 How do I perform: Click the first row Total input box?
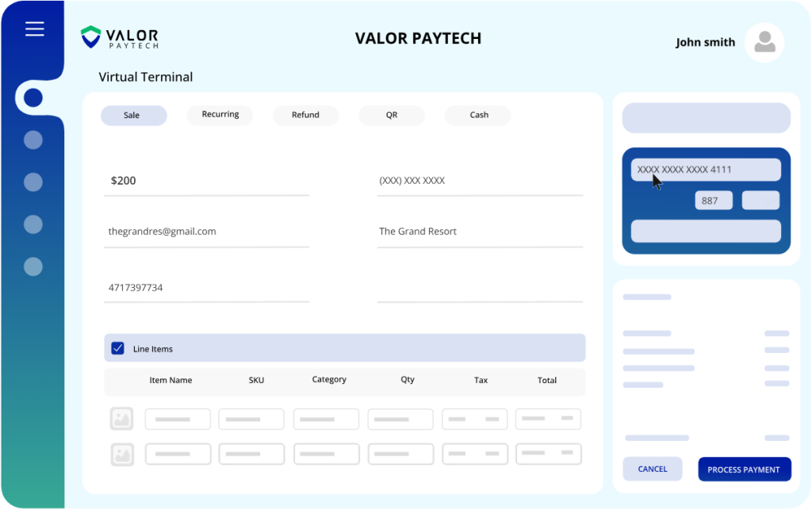tap(548, 419)
